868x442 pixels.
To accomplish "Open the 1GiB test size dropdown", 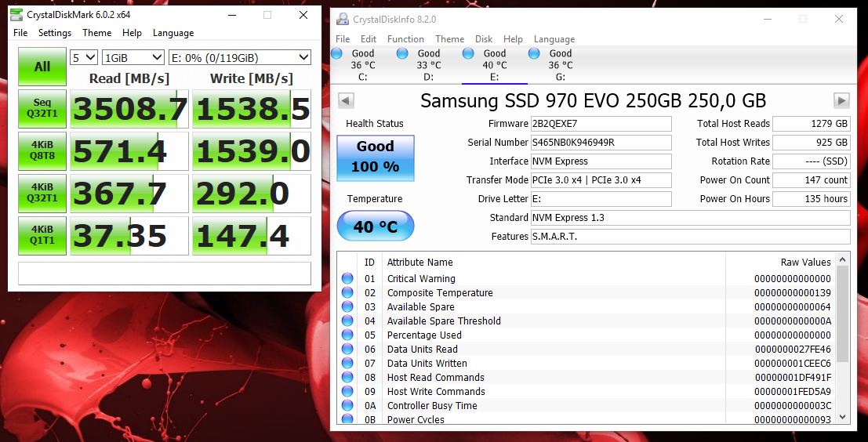I will coord(133,57).
